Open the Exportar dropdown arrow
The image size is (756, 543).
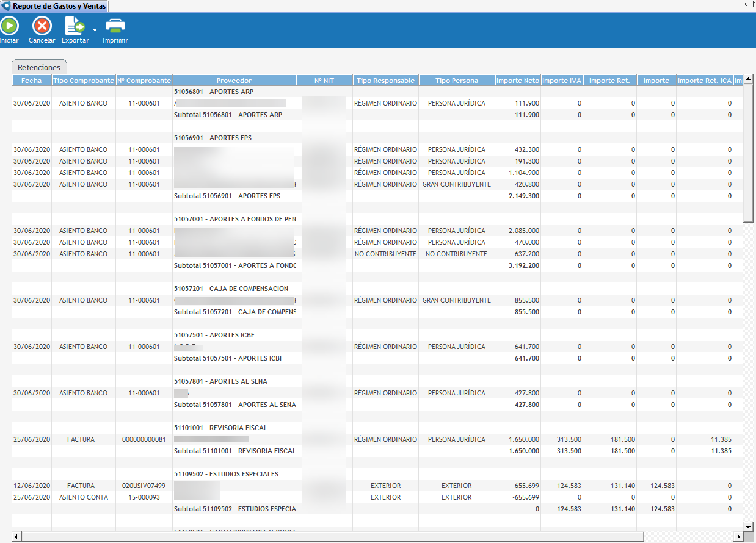pos(95,29)
